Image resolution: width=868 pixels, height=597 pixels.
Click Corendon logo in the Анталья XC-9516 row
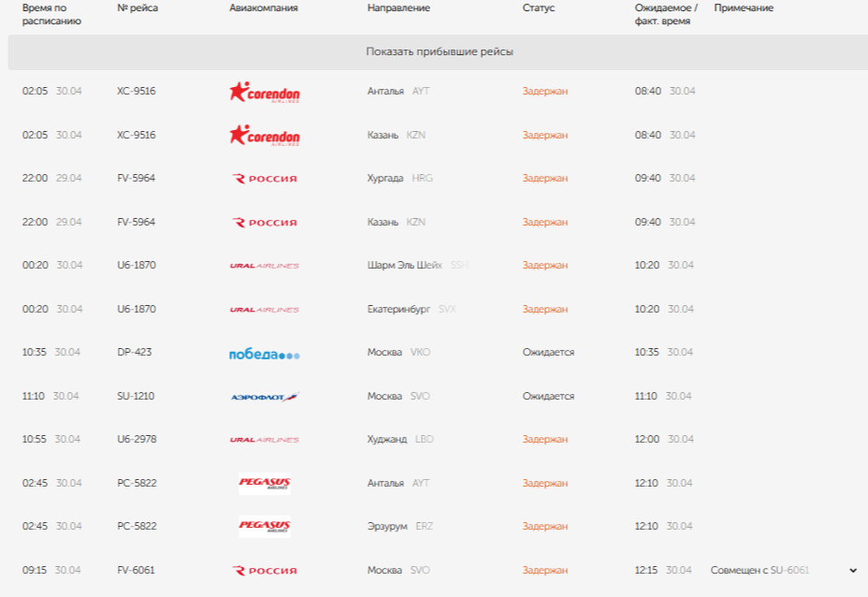[x=264, y=92]
